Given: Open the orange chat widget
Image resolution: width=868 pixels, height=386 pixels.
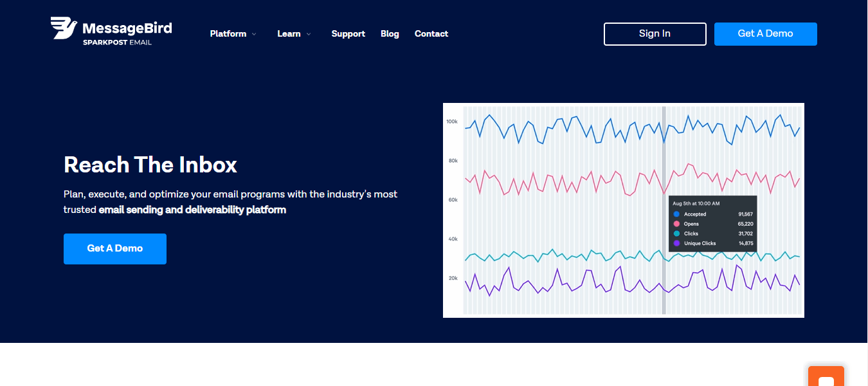Looking at the screenshot, I should [826, 378].
